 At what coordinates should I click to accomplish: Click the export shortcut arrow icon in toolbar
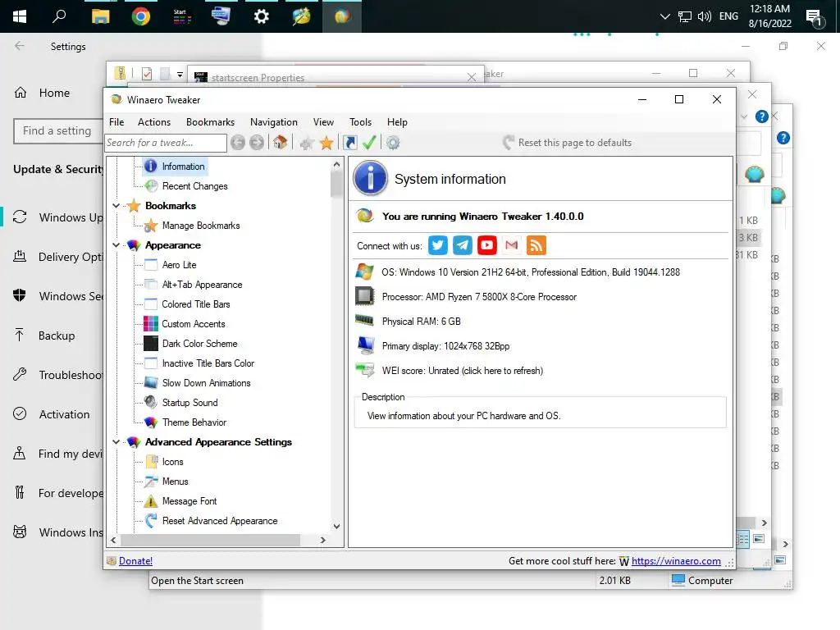(x=349, y=143)
